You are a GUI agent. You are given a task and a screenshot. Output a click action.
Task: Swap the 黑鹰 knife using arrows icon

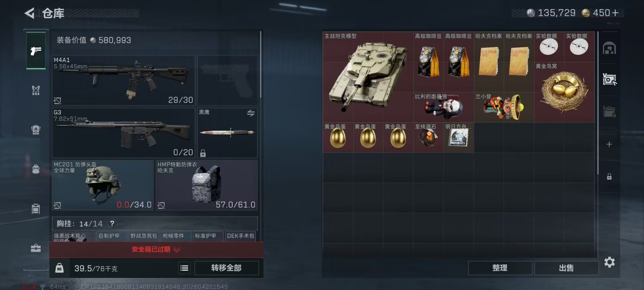click(x=251, y=113)
